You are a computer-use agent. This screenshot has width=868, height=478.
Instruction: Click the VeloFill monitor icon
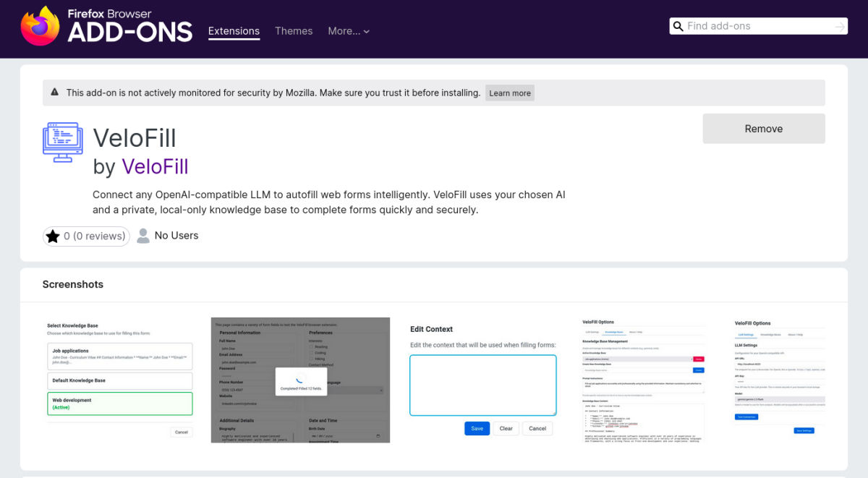pos(63,142)
